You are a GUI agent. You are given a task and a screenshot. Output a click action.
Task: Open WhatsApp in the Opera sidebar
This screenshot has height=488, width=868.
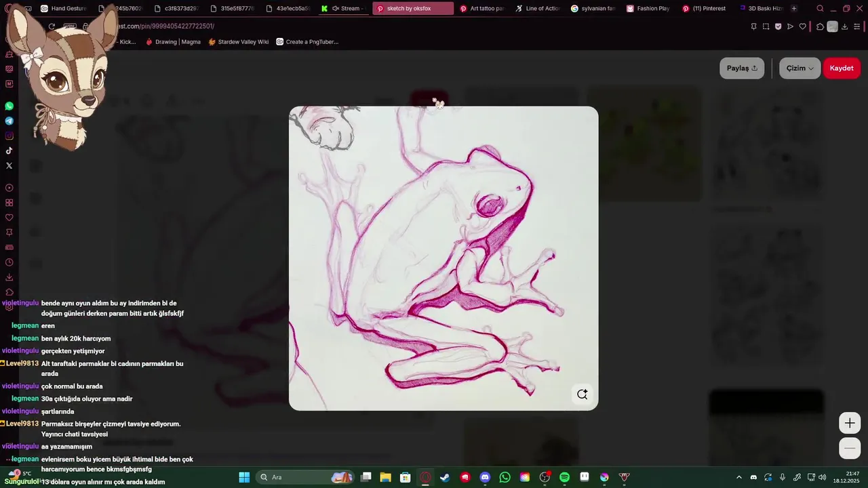(9, 106)
